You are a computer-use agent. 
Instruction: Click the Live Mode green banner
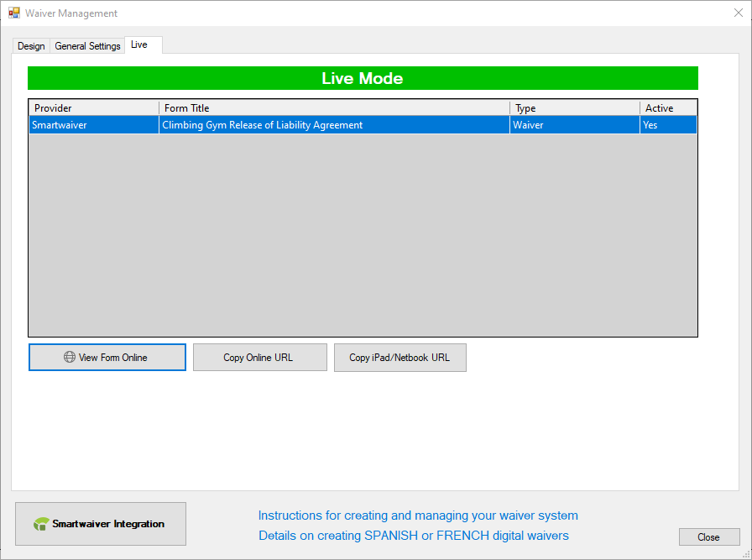[363, 78]
